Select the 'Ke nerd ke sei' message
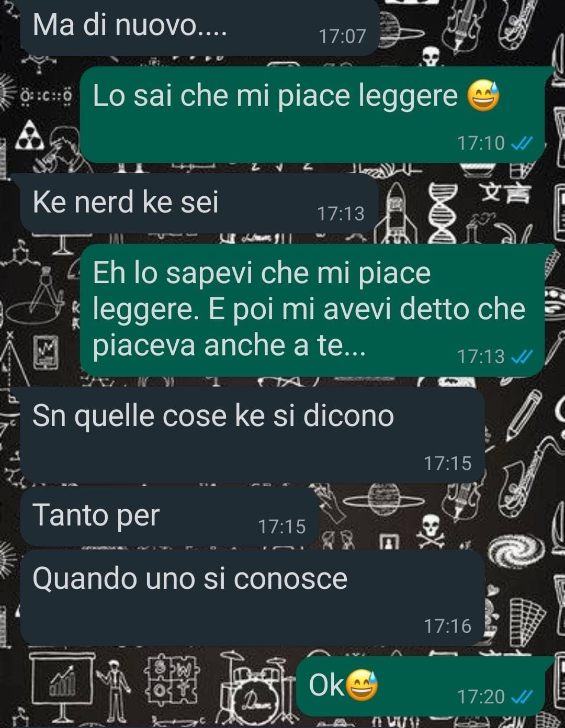The height and width of the screenshot is (728, 565). (199, 203)
